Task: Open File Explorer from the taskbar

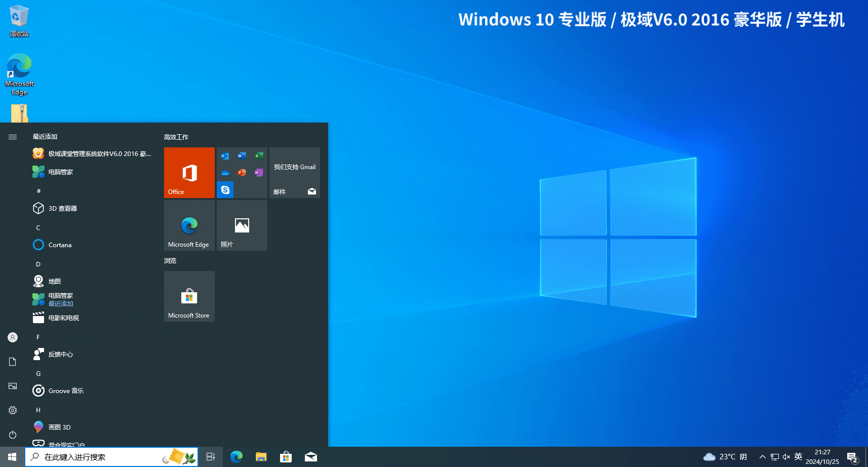Action: (x=261, y=457)
